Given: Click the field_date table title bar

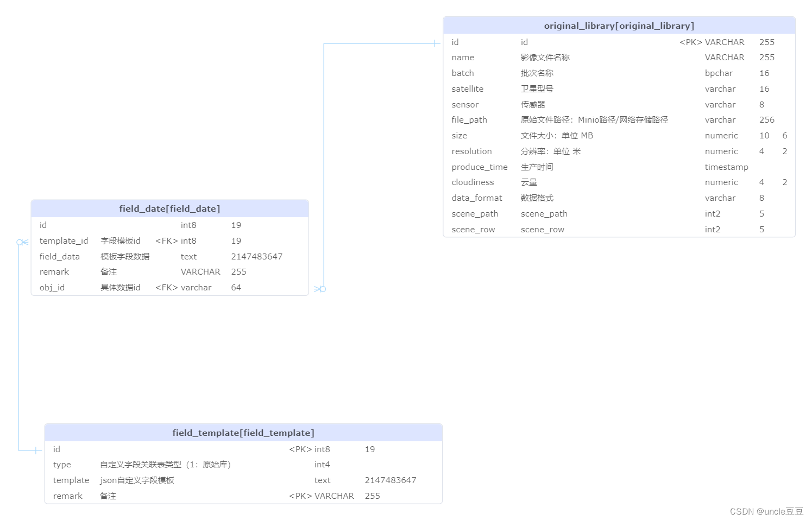Looking at the screenshot, I should pos(169,208).
